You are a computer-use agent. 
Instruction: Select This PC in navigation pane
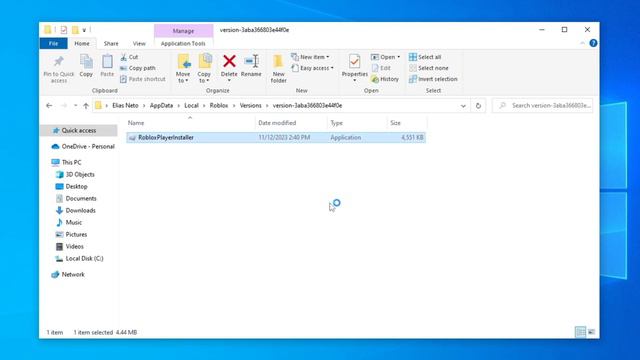(67, 162)
